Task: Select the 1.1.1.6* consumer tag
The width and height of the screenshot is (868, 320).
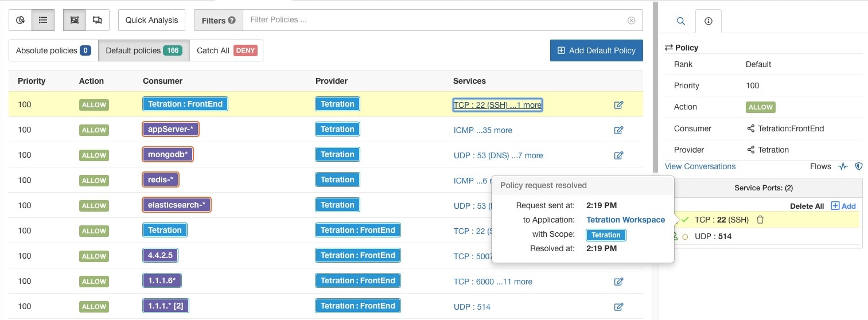Action: 162,280
